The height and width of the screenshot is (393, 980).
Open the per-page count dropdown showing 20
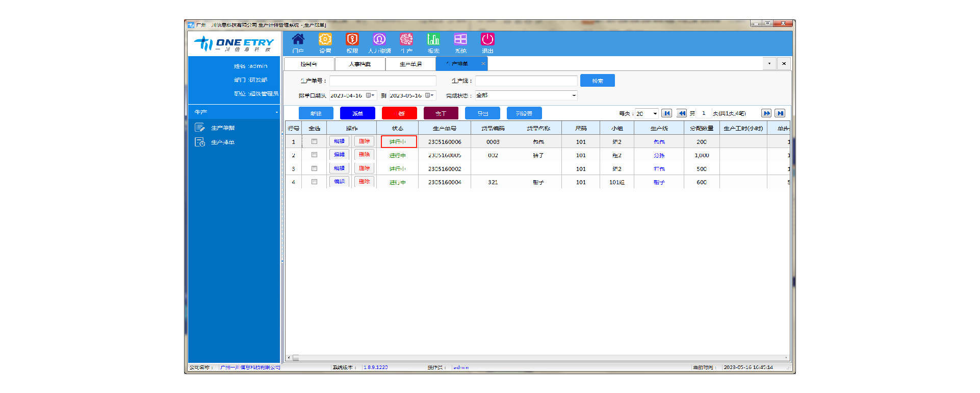point(655,113)
